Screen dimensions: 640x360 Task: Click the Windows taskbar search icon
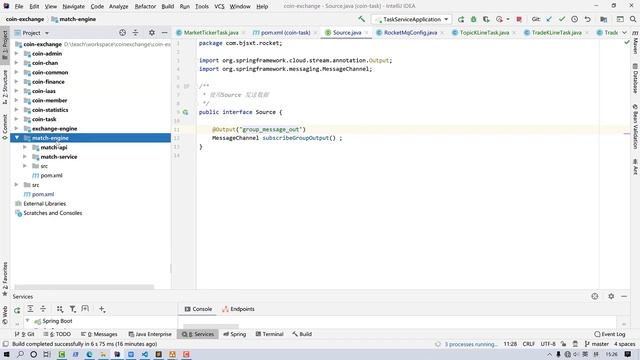point(20,354)
